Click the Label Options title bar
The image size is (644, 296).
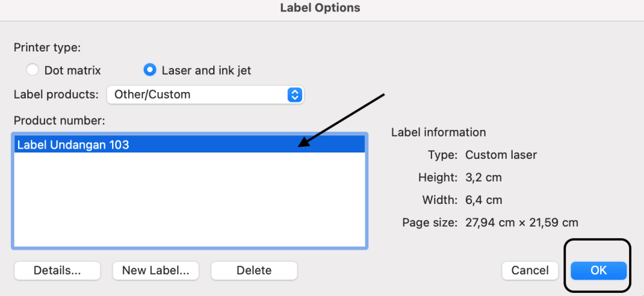point(320,8)
